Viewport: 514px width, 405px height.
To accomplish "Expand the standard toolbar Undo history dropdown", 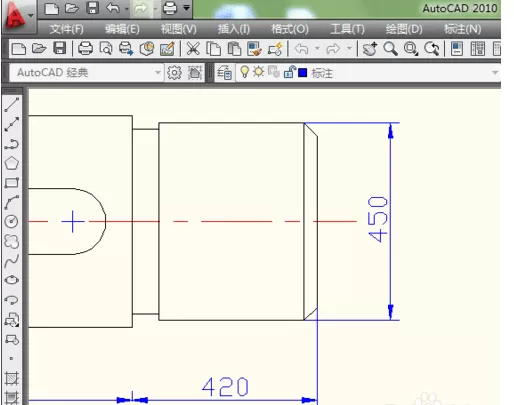I will 317,49.
